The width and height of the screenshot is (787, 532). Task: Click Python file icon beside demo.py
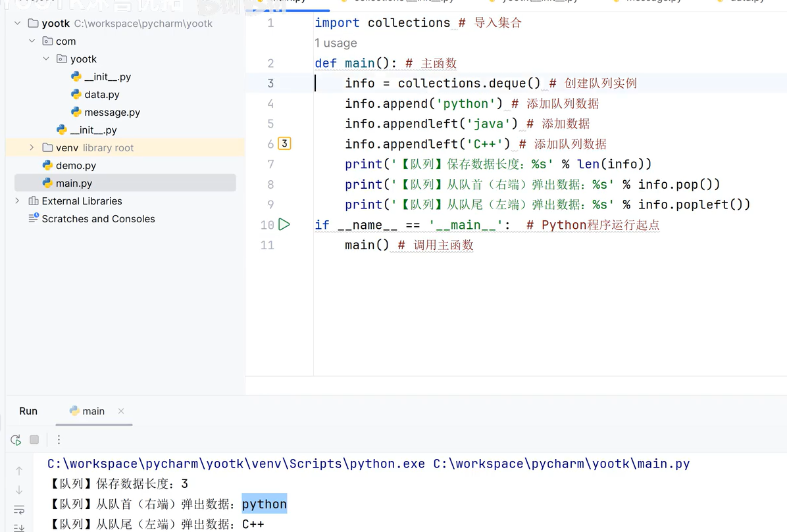click(x=47, y=165)
